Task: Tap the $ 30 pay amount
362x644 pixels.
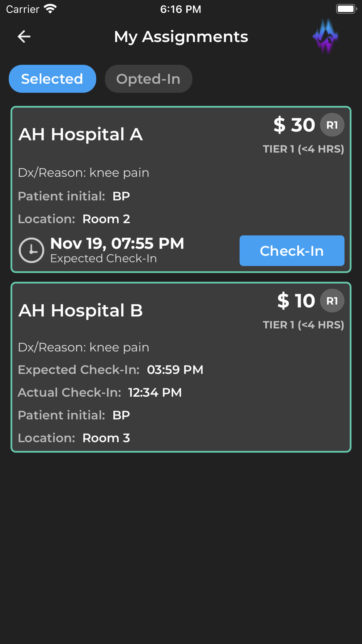Action: click(294, 125)
